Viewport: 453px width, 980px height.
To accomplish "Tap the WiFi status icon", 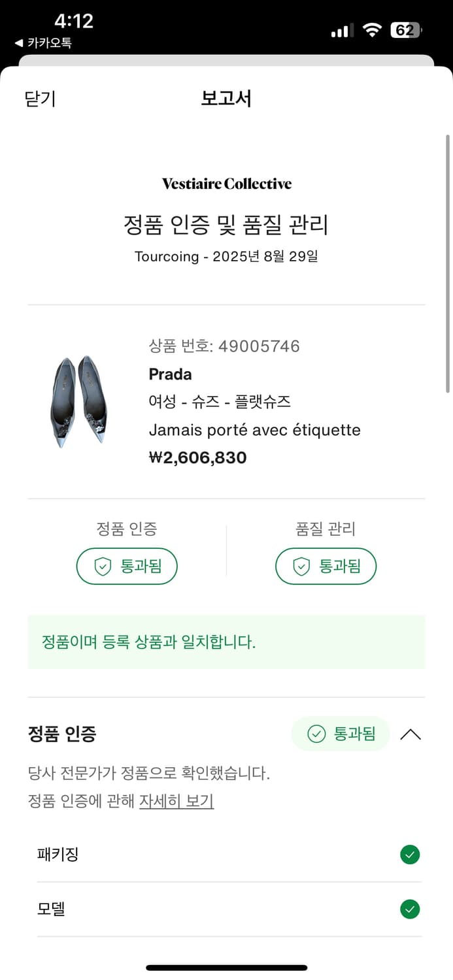I will [x=372, y=31].
